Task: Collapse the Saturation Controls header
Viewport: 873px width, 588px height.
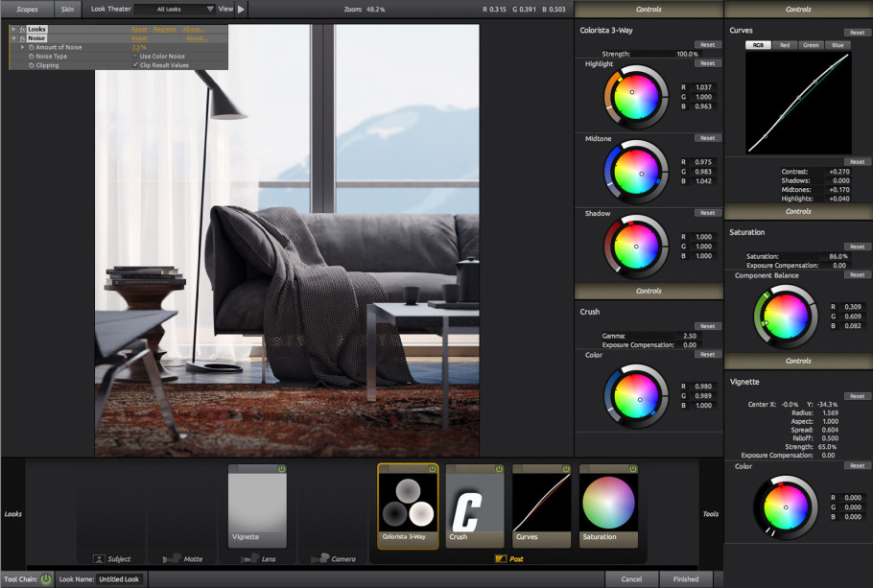Action: (x=798, y=211)
